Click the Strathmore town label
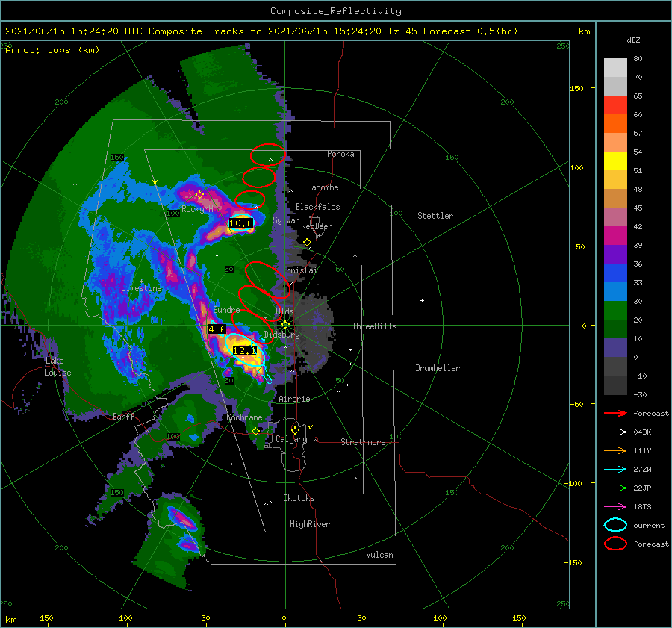This screenshot has width=672, height=628. coord(363,442)
